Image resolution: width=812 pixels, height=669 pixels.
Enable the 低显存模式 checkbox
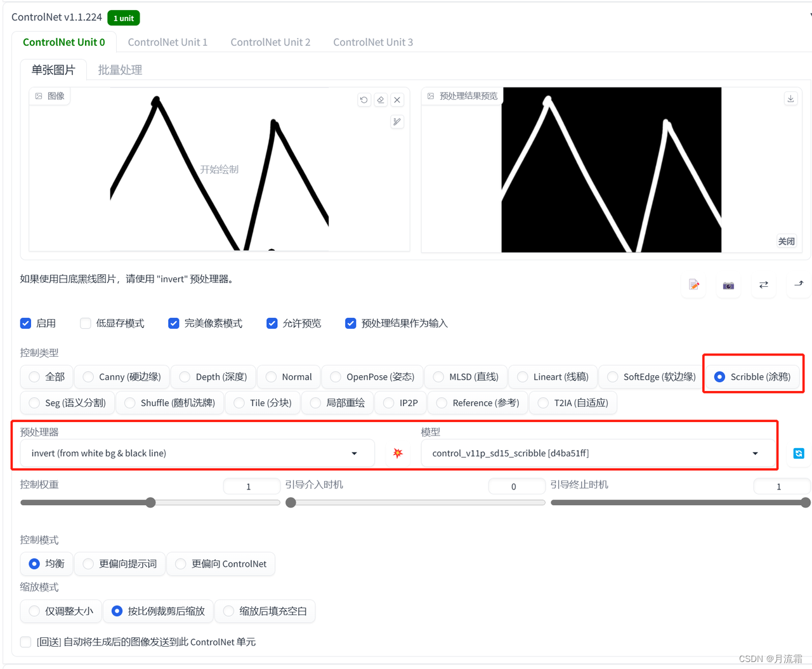coord(86,323)
